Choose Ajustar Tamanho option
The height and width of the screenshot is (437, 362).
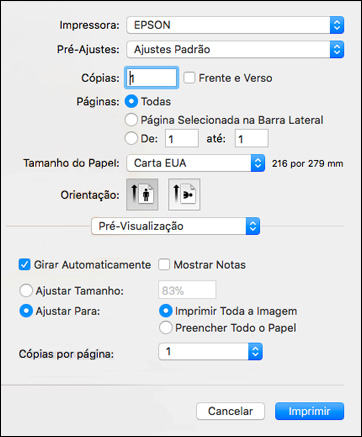(x=26, y=291)
